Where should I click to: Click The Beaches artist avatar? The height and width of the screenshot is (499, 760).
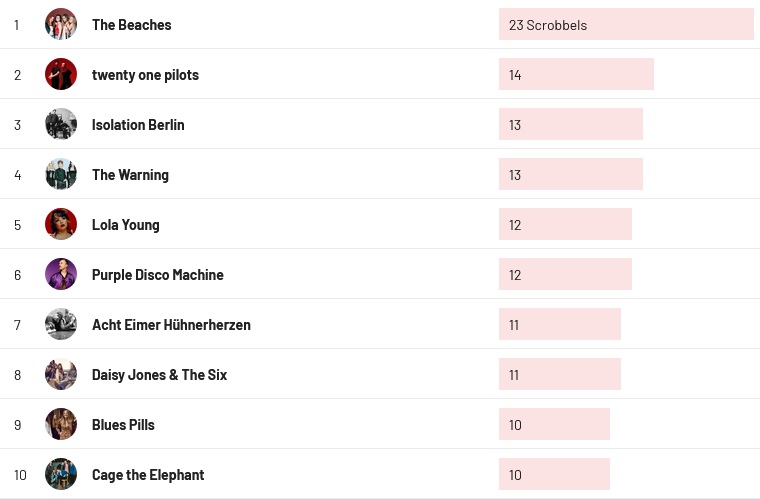(61, 24)
